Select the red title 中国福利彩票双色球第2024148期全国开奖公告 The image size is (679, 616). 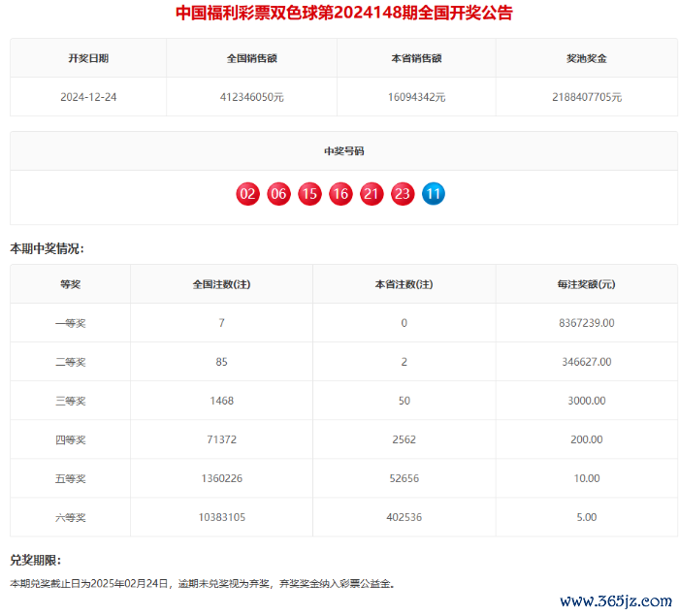coord(343,13)
